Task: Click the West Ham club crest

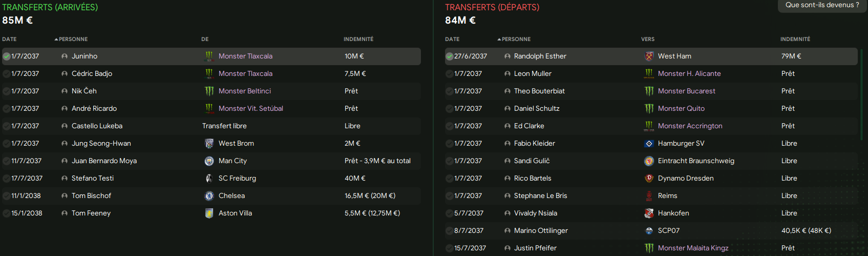Action: tap(649, 56)
